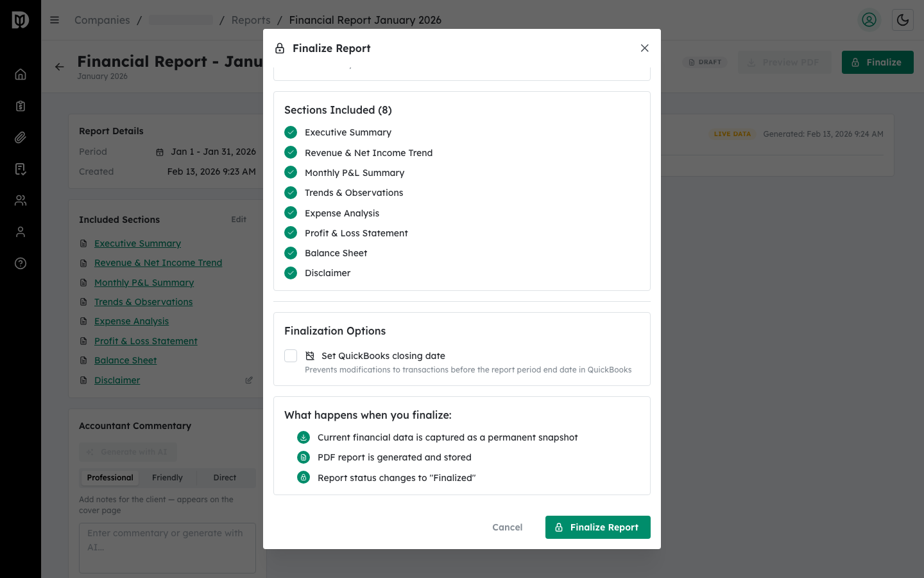This screenshot has height=578, width=924.
Task: Open help via the question mark icon
Action: (21, 263)
